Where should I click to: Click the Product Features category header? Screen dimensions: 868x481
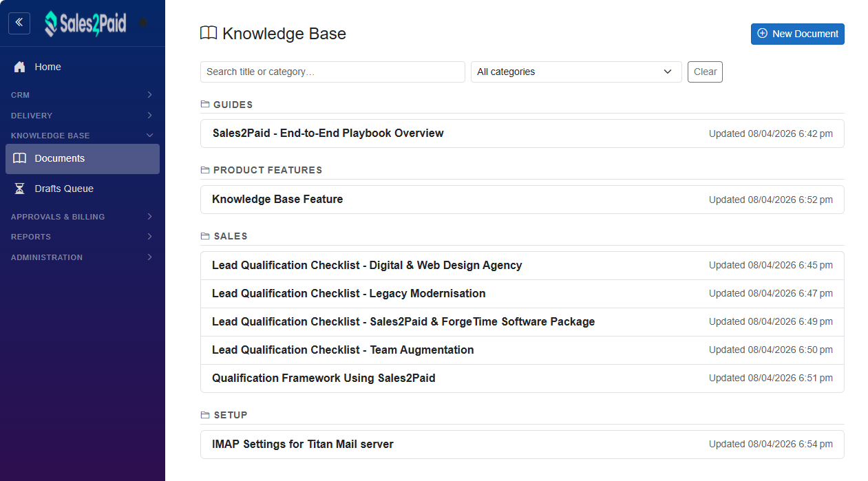click(261, 170)
